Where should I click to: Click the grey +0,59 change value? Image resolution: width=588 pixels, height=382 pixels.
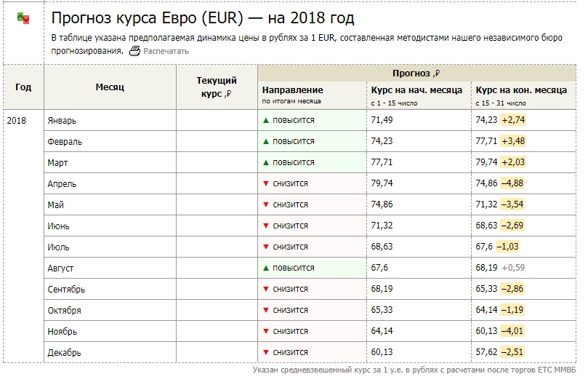click(x=513, y=268)
